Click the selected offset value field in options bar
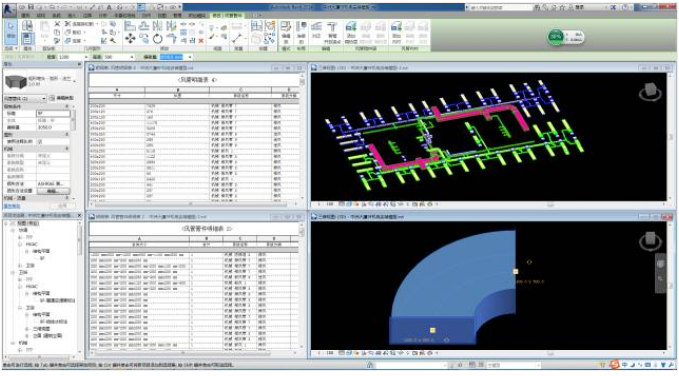Viewport: 679px width, 376px height. coord(172,57)
